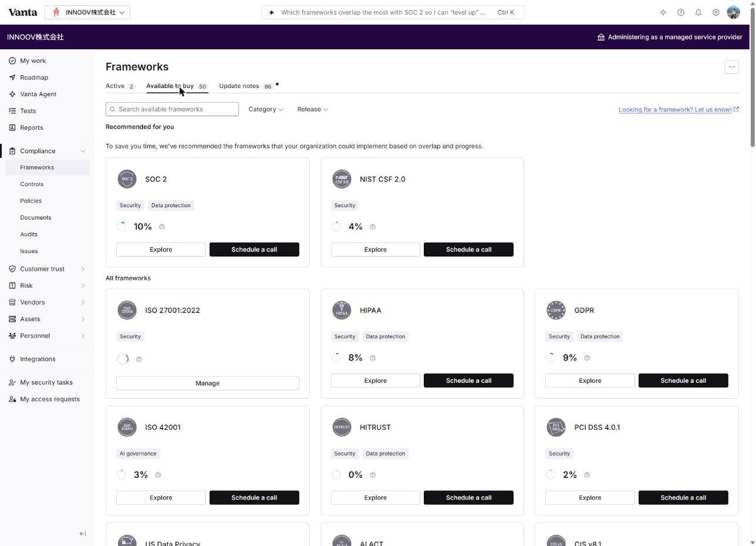Schedule a call for PCI DSS 4.0.1
This screenshot has width=756, height=546.
point(683,498)
